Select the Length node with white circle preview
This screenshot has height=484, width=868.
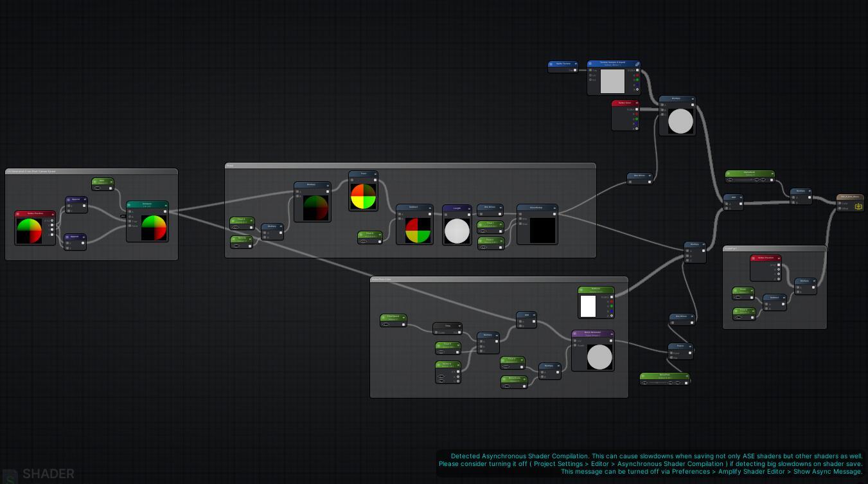[457, 225]
